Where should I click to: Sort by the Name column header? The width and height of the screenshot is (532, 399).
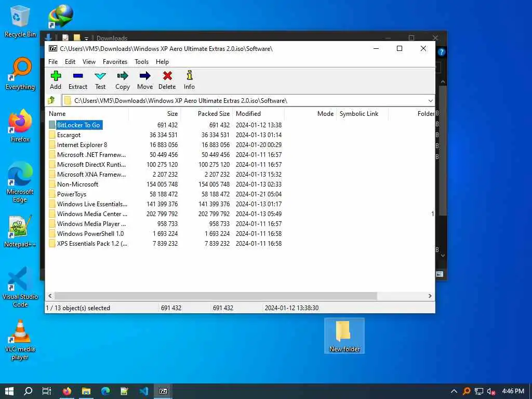click(x=87, y=114)
